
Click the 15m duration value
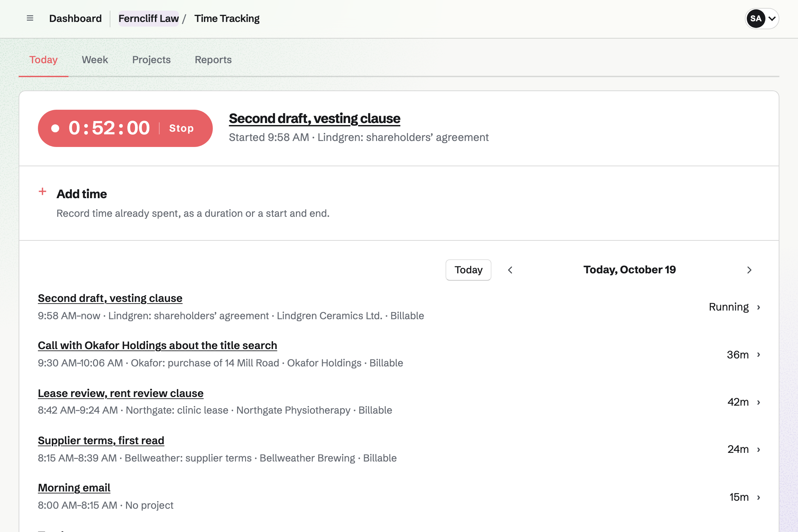pyautogui.click(x=738, y=497)
